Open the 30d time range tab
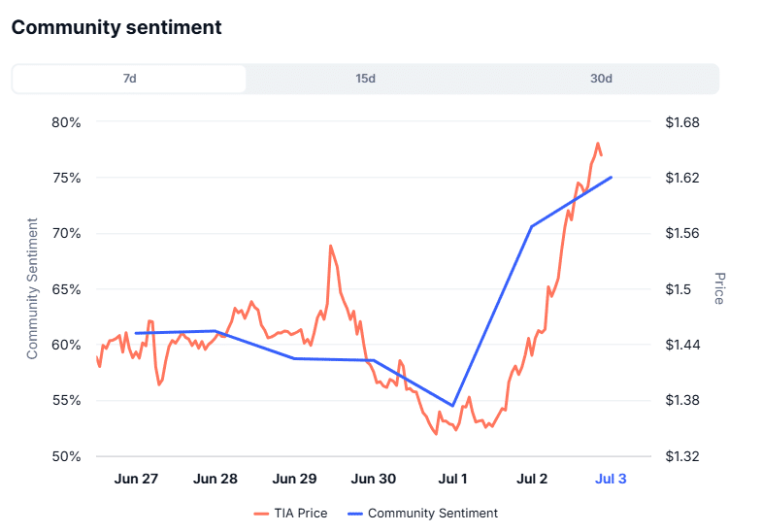 (601, 79)
